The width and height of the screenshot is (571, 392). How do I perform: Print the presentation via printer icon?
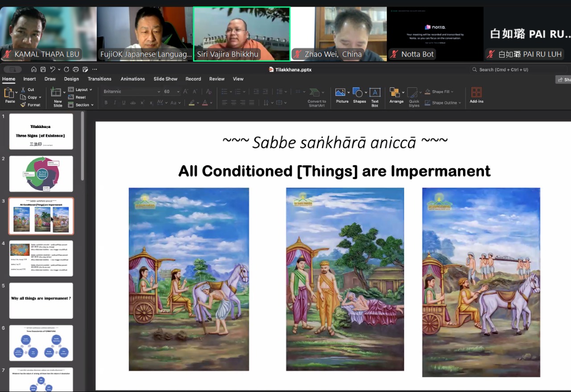click(x=76, y=69)
